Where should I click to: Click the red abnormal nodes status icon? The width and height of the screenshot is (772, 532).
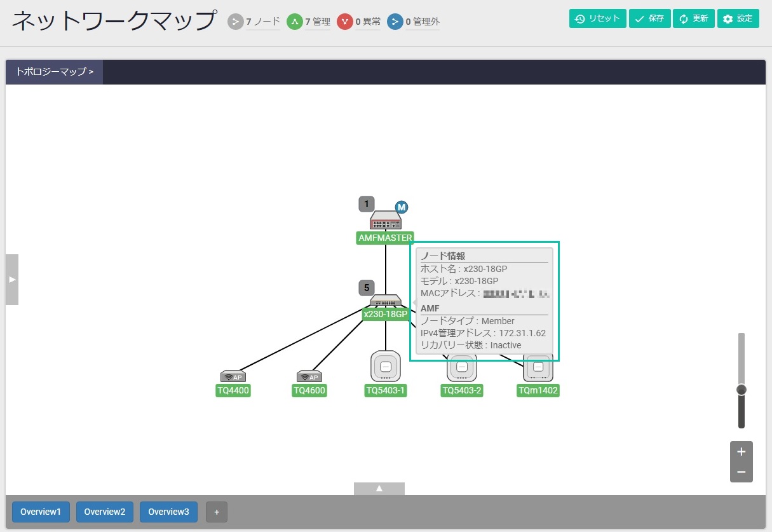click(345, 22)
